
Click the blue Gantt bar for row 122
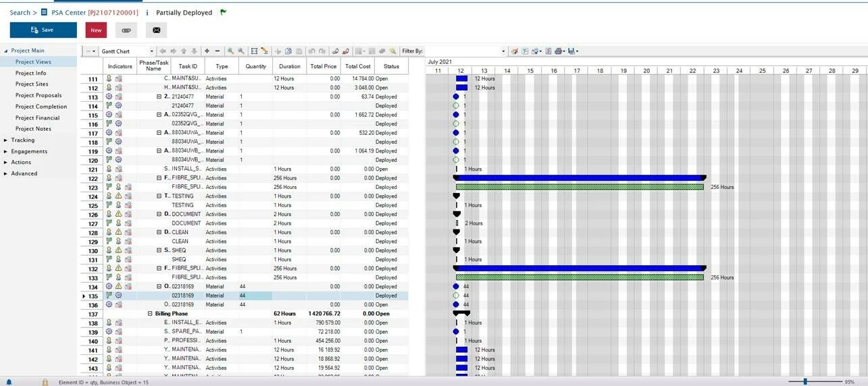[x=580, y=178]
